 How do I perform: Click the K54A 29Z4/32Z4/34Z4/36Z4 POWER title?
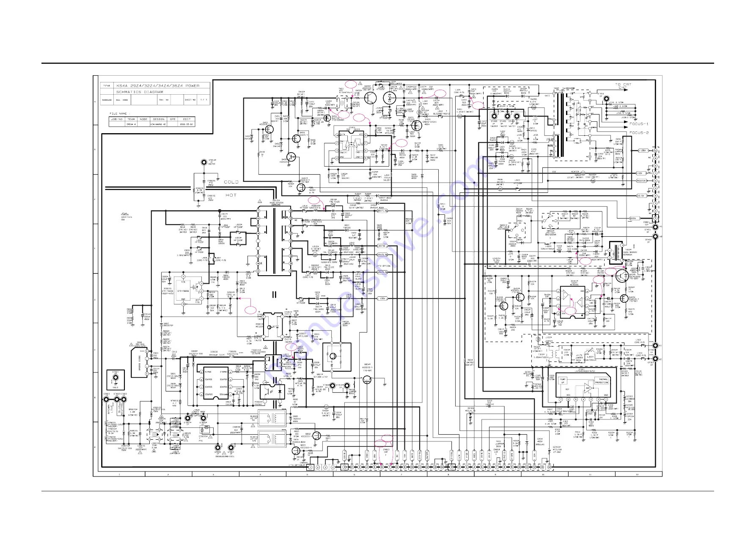click(x=158, y=86)
